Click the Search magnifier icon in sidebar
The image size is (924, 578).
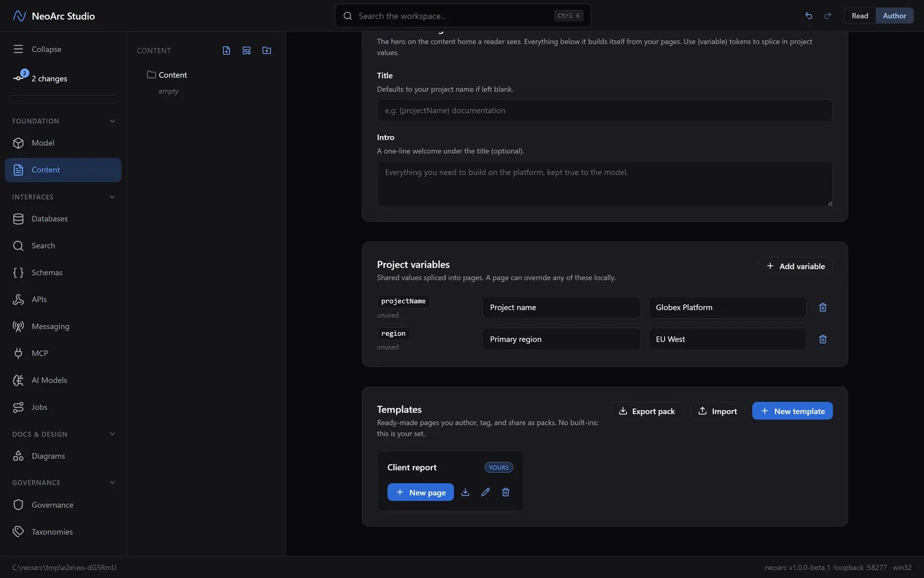pos(18,246)
